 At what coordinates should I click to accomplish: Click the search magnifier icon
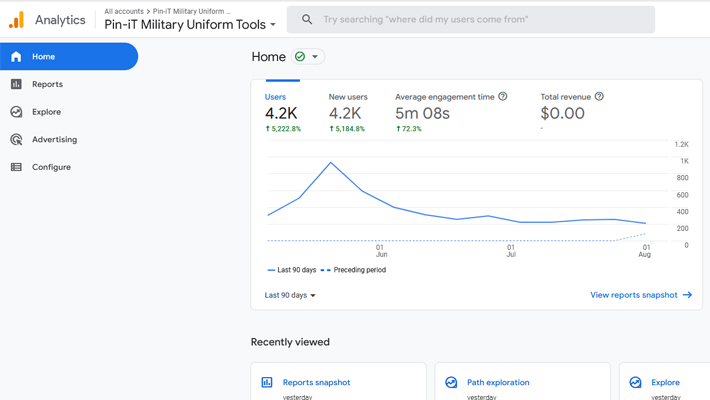(x=307, y=19)
